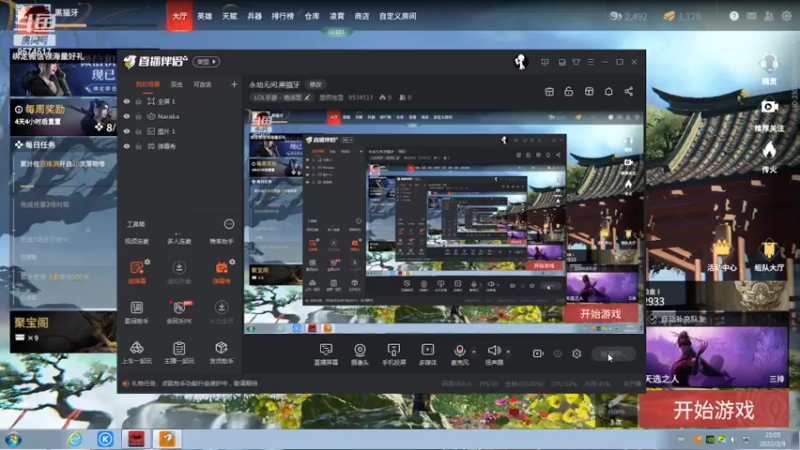Viewport: 800px width, 450px height.
Task: Switch to the 天赋 tab
Action: tap(230, 16)
